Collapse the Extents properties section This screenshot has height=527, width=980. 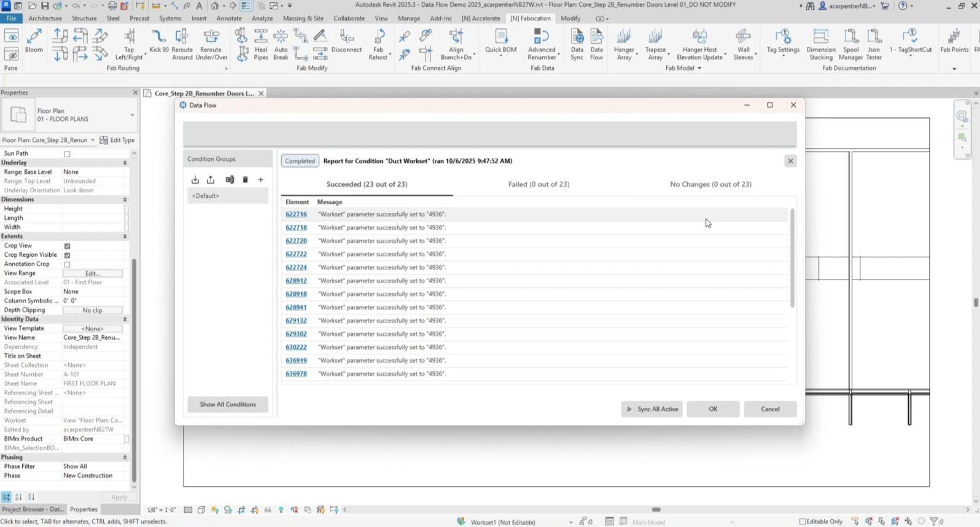coord(125,236)
